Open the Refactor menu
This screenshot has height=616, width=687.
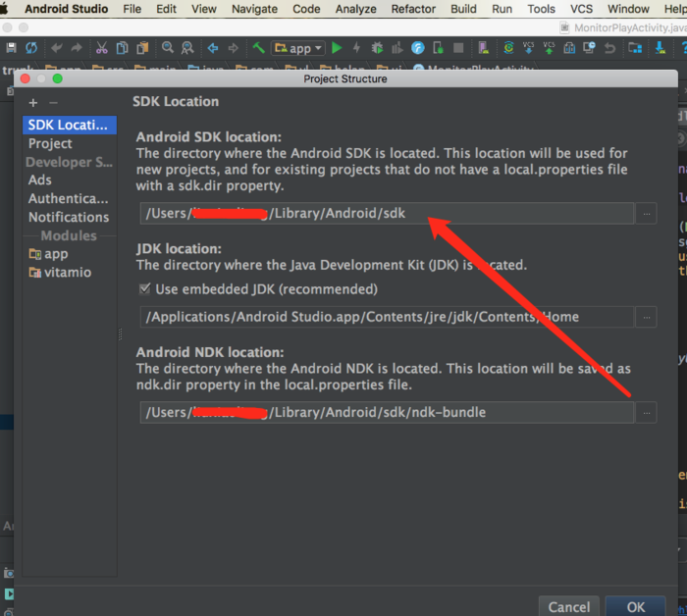(x=413, y=9)
